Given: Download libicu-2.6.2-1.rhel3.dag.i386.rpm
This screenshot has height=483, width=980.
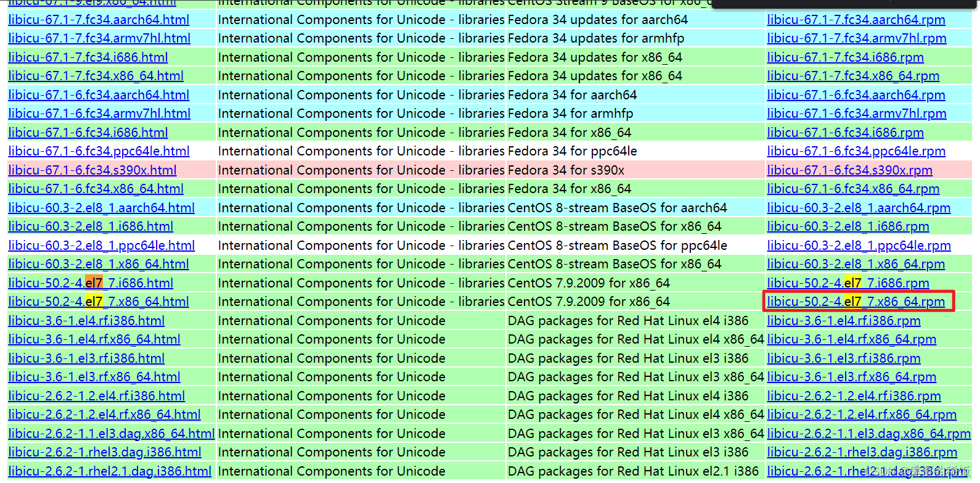Looking at the screenshot, I should (x=862, y=452).
